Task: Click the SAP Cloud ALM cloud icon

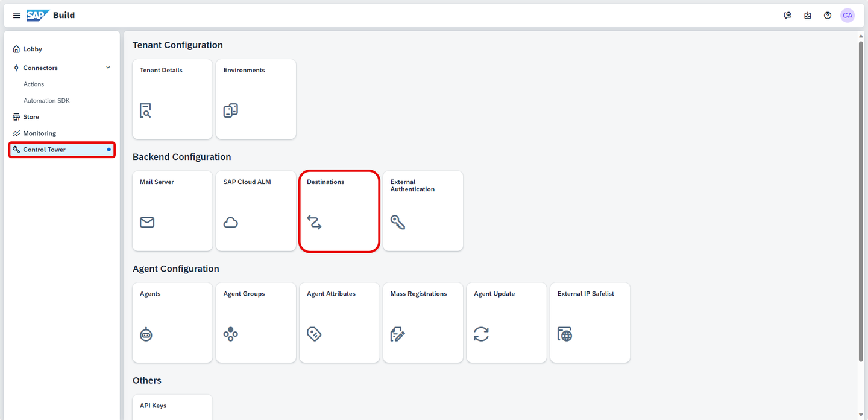Action: coord(231,223)
